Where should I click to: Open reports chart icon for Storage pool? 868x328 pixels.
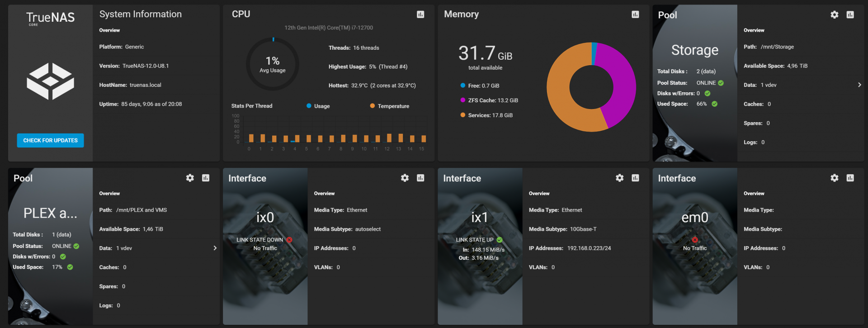tap(850, 14)
